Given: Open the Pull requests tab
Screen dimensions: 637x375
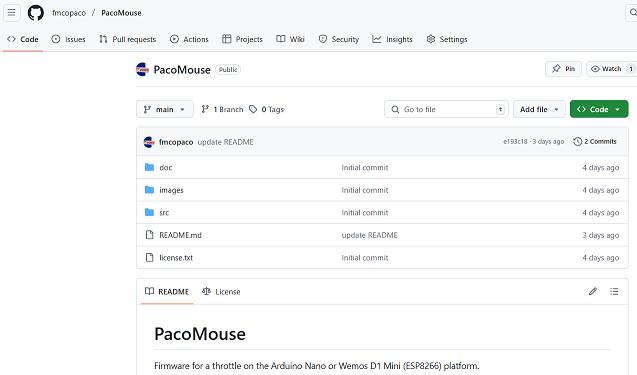Looking at the screenshot, I should coord(128,39).
